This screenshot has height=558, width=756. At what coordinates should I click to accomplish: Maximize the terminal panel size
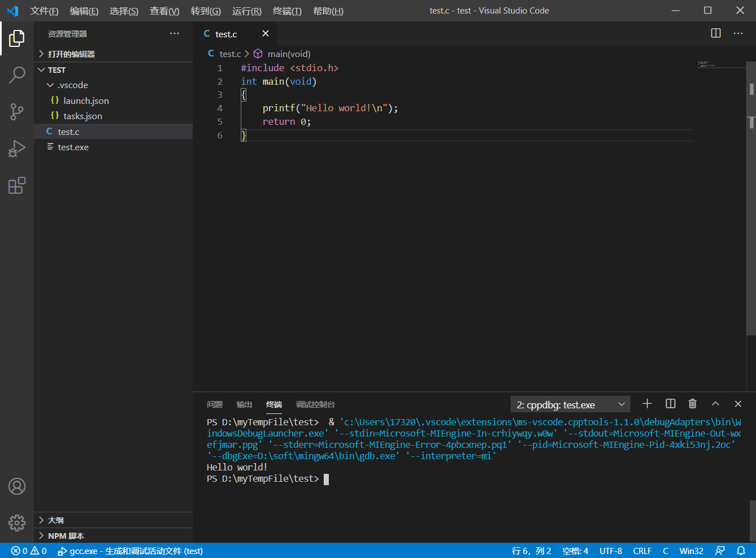(715, 404)
